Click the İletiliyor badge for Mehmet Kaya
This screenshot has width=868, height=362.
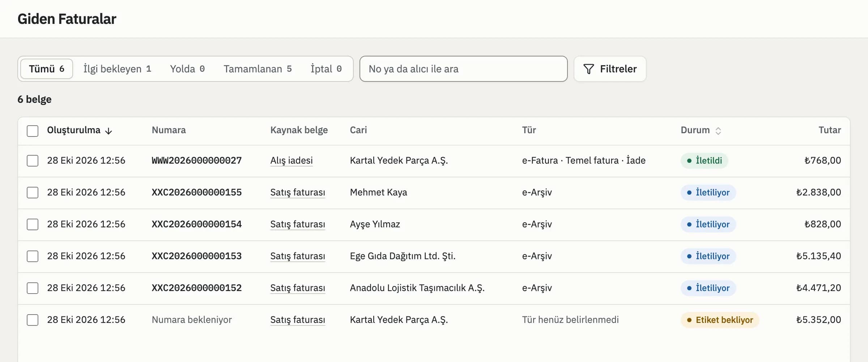708,193
